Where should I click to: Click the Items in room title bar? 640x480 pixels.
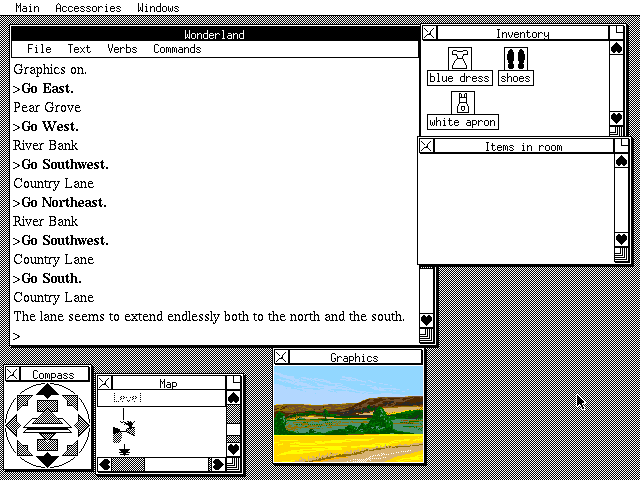tap(524, 146)
